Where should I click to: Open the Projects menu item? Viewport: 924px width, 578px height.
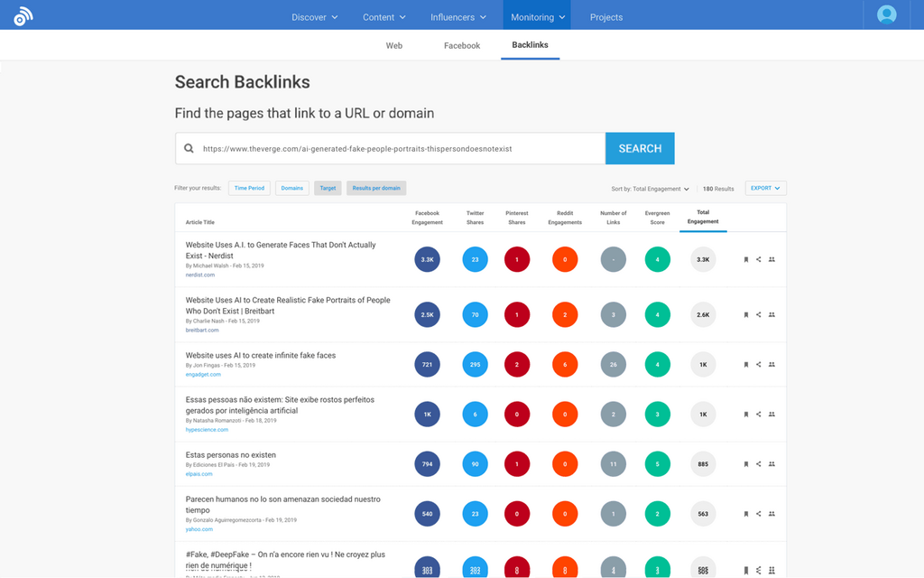click(x=606, y=17)
